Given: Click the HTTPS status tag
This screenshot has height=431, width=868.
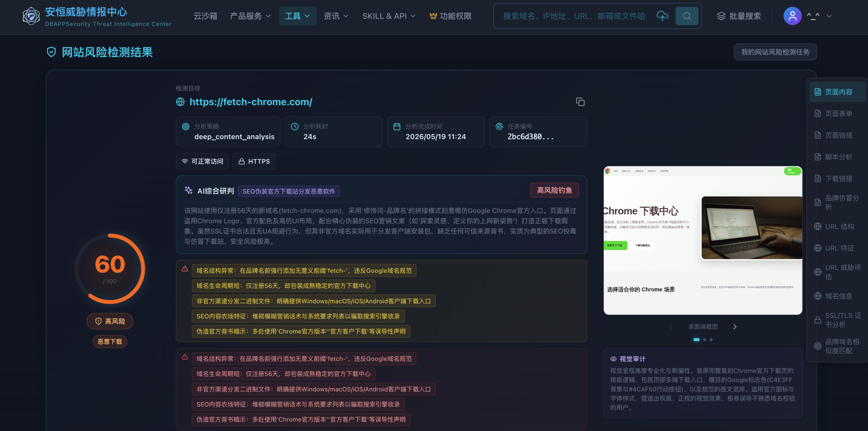Looking at the screenshot, I should [x=254, y=161].
